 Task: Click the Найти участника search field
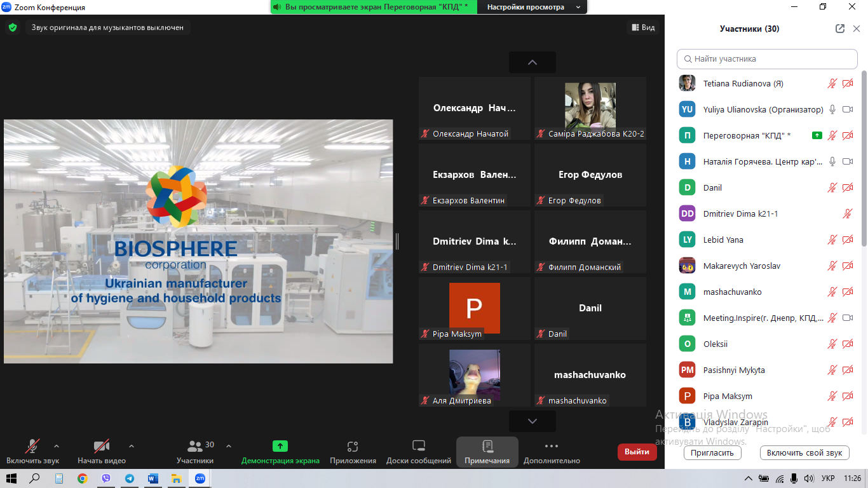(x=767, y=58)
